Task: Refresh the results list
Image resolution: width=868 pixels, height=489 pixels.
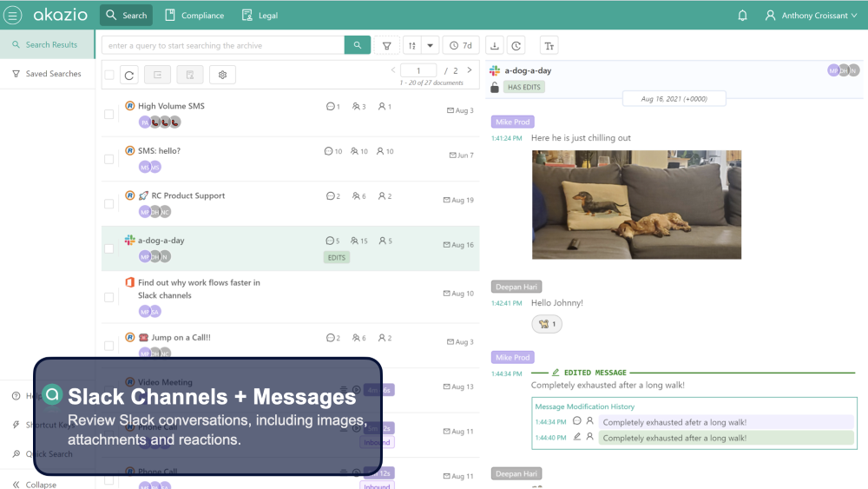Action: [x=129, y=75]
